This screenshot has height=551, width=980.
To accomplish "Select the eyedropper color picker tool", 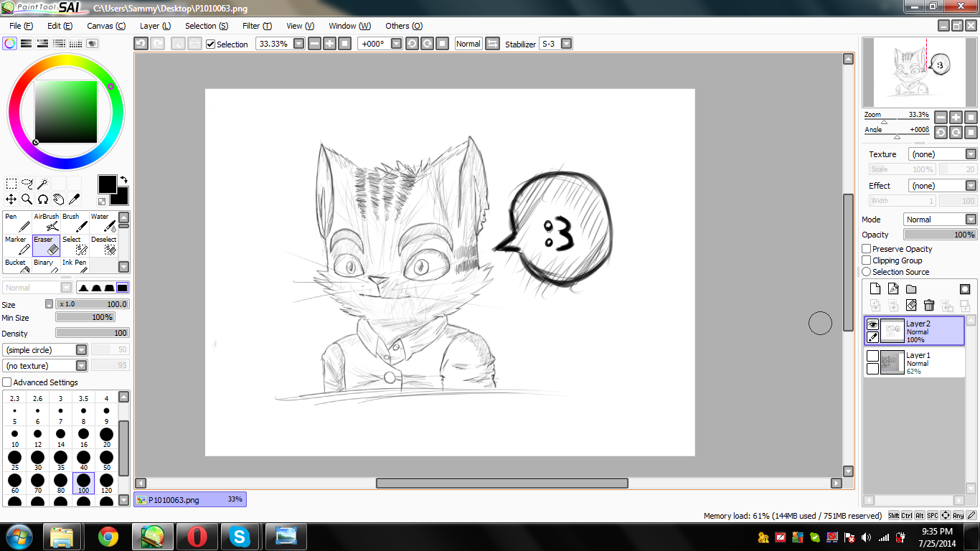I will click(75, 199).
